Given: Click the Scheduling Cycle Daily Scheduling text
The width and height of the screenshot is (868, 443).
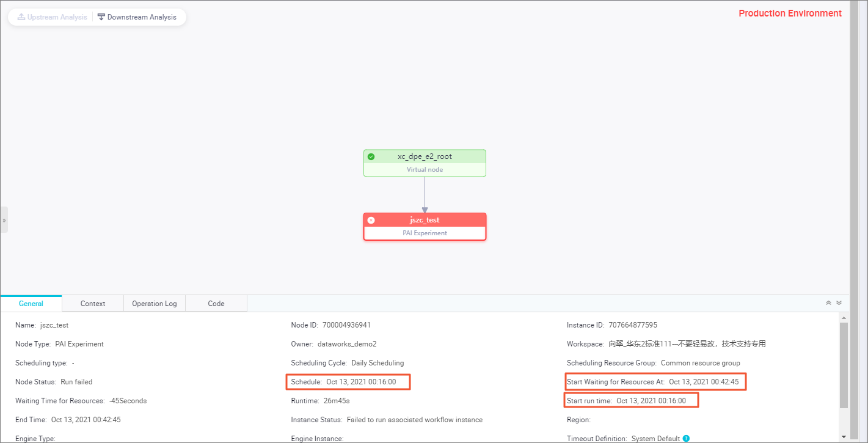Looking at the screenshot, I should point(377,363).
